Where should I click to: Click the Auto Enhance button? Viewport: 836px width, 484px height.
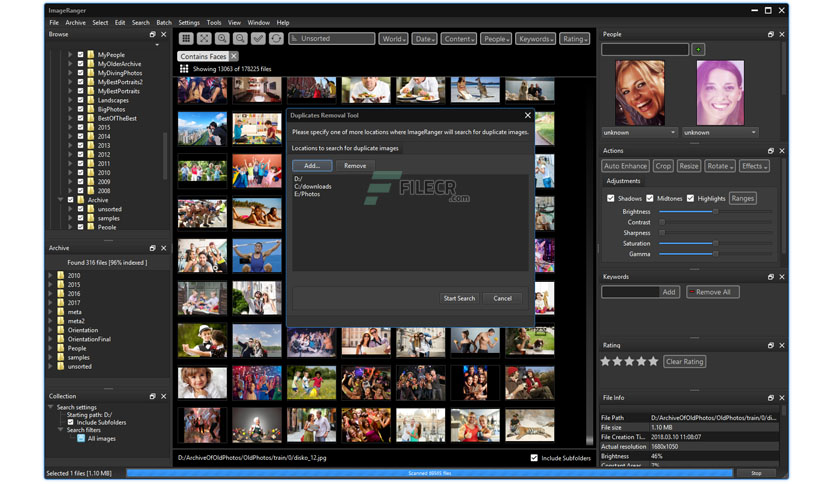click(625, 166)
